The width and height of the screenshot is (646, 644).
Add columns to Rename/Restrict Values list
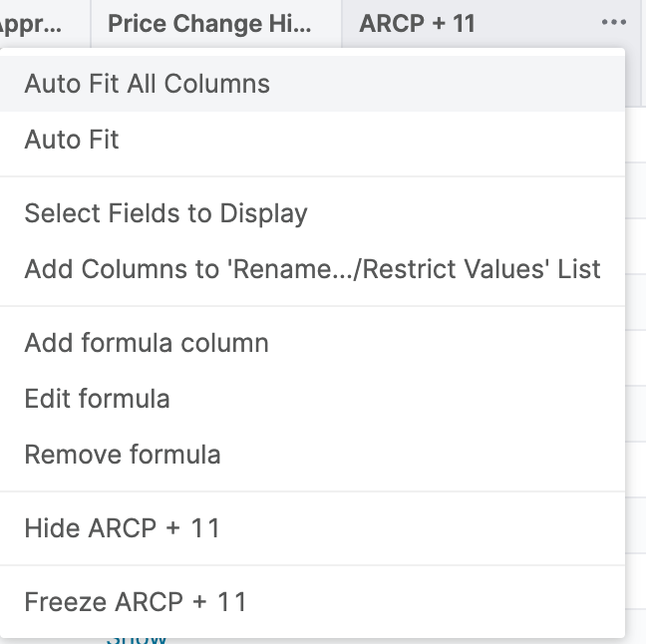(x=312, y=269)
